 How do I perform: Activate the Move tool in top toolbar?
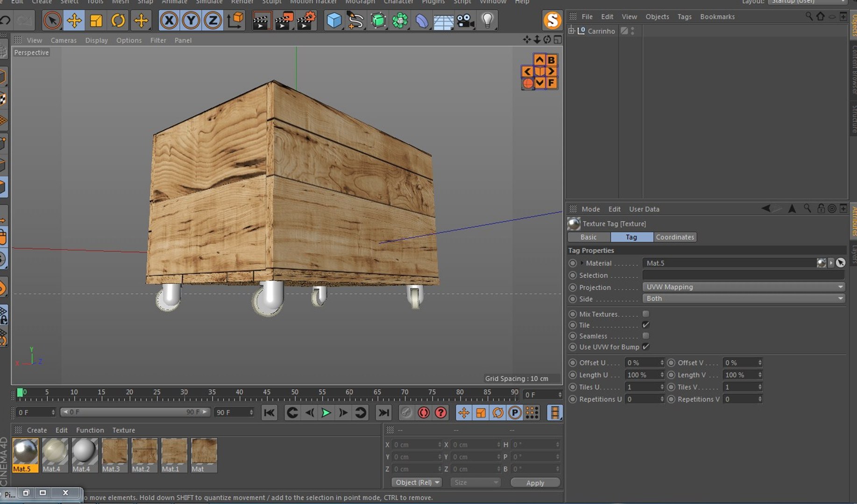[x=74, y=21]
